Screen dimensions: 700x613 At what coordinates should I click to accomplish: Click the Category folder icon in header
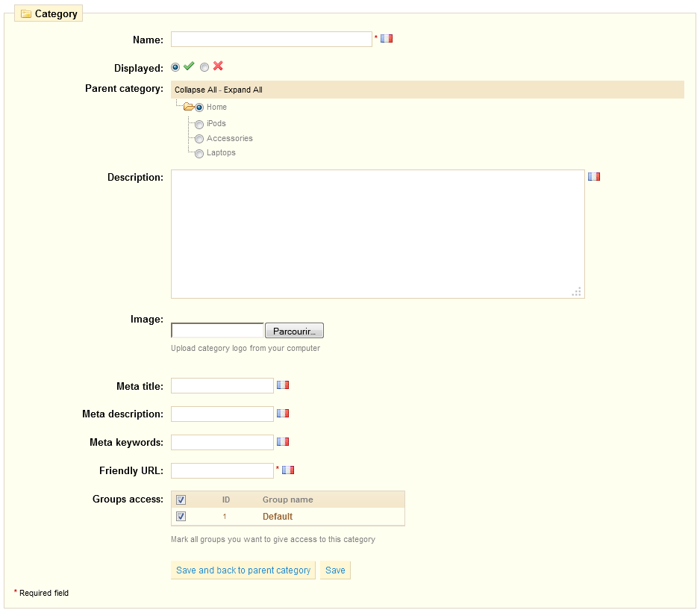tap(26, 14)
